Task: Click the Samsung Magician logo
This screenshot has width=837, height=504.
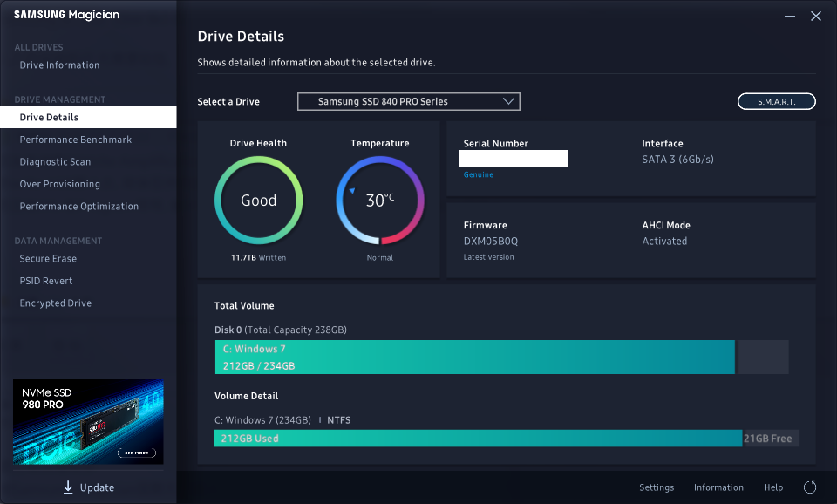Action: coord(67,15)
